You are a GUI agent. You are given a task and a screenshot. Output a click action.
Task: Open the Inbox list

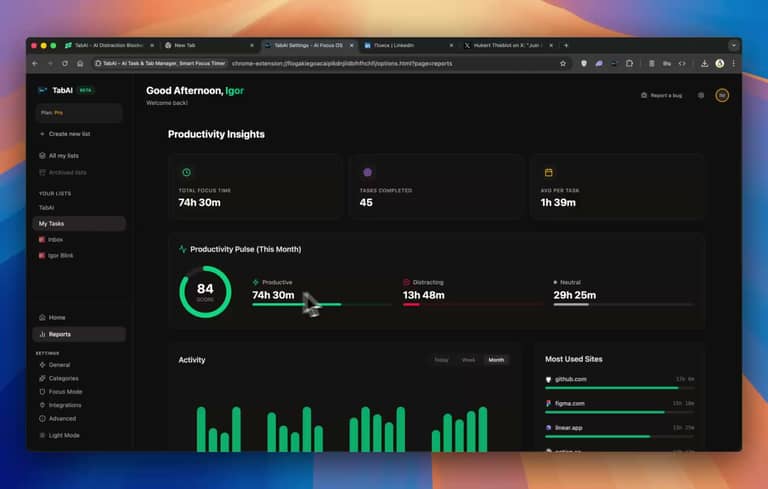tap(51, 240)
